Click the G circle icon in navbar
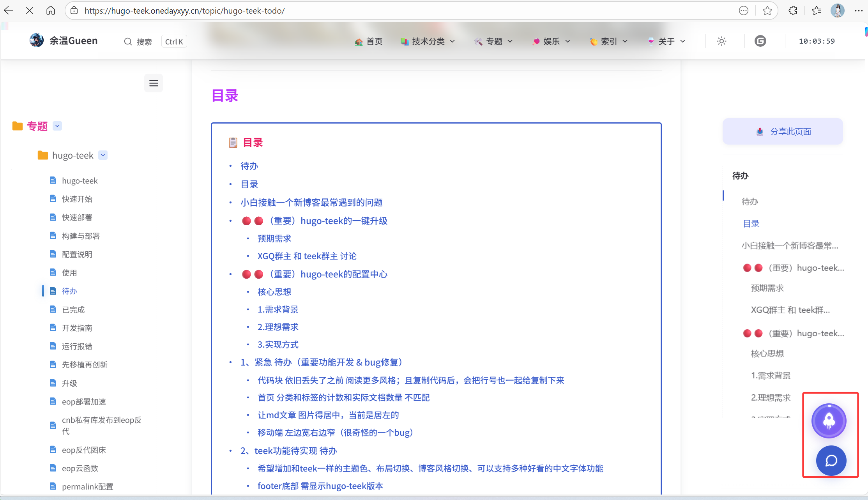The width and height of the screenshot is (868, 500). click(x=760, y=41)
